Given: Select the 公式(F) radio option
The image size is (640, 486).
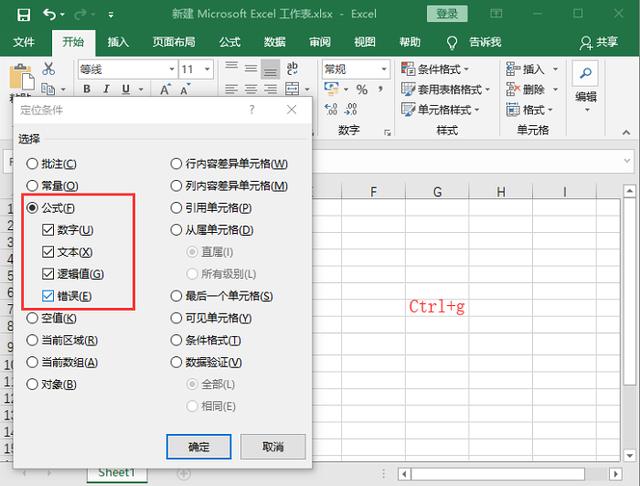Looking at the screenshot, I should (50, 208).
